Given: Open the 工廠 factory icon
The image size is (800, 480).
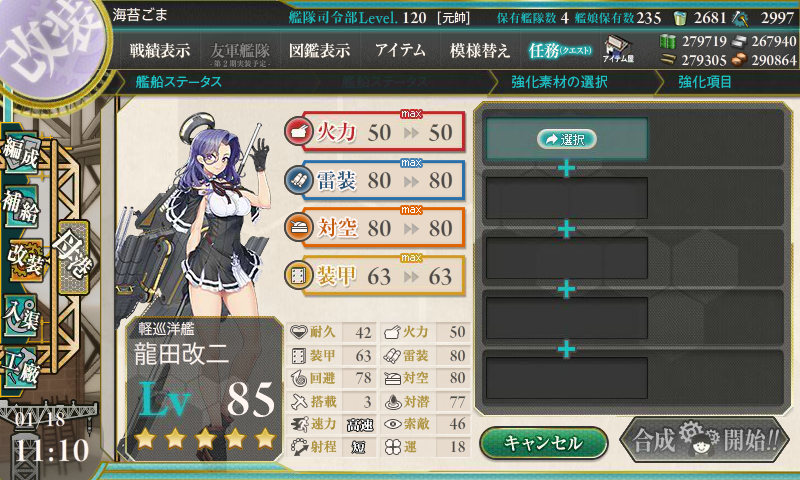Looking at the screenshot, I should [x=21, y=368].
